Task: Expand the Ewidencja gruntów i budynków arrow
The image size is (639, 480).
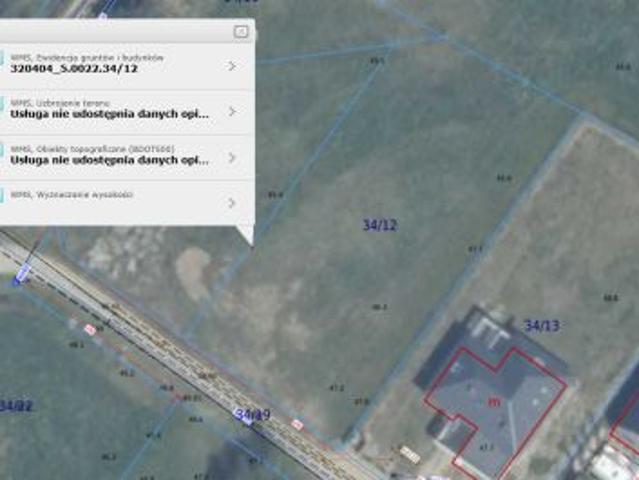Action: [232, 66]
